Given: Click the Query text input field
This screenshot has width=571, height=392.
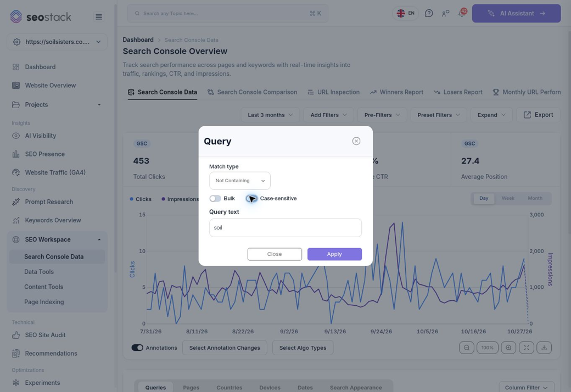Looking at the screenshot, I should pyautogui.click(x=285, y=228).
